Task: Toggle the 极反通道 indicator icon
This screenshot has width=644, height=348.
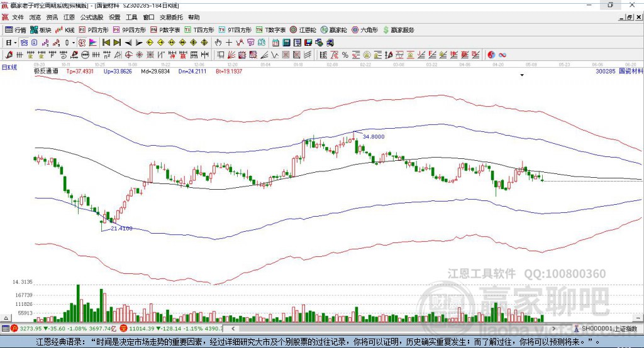Action: click(82, 43)
